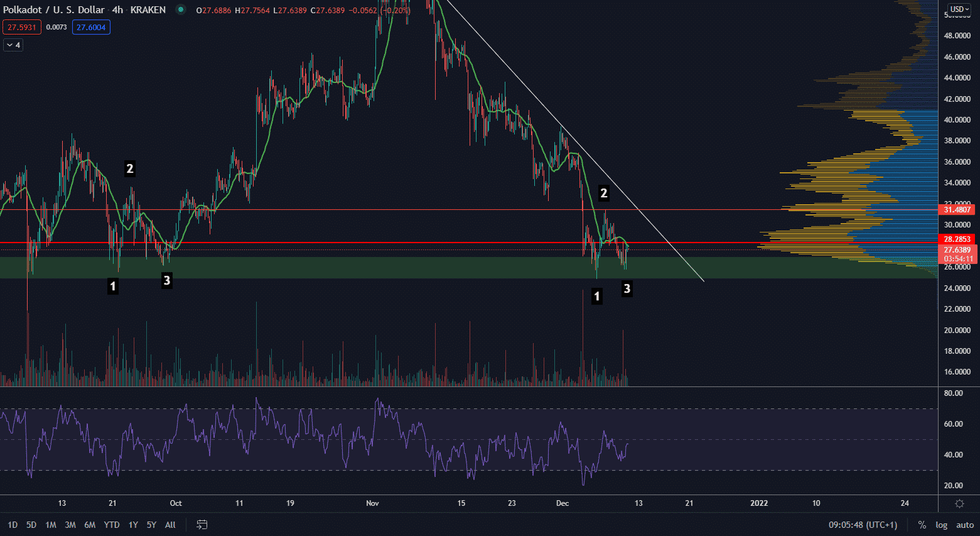The image size is (980, 536).
Task: Click the red 27.5931 sell price button
Action: pyautogui.click(x=22, y=27)
